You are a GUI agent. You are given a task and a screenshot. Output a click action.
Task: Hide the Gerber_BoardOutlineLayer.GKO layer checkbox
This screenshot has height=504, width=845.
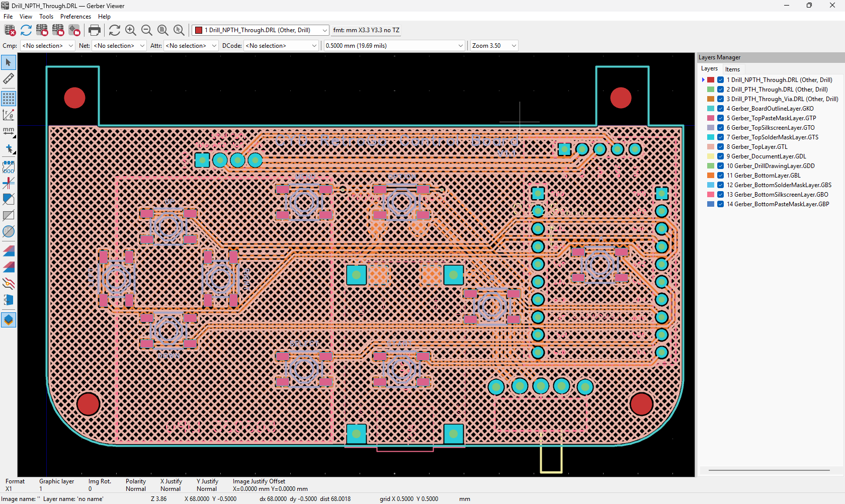(720, 109)
